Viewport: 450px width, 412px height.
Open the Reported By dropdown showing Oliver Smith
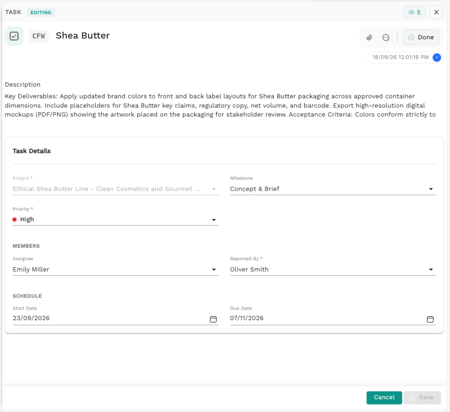(333, 269)
